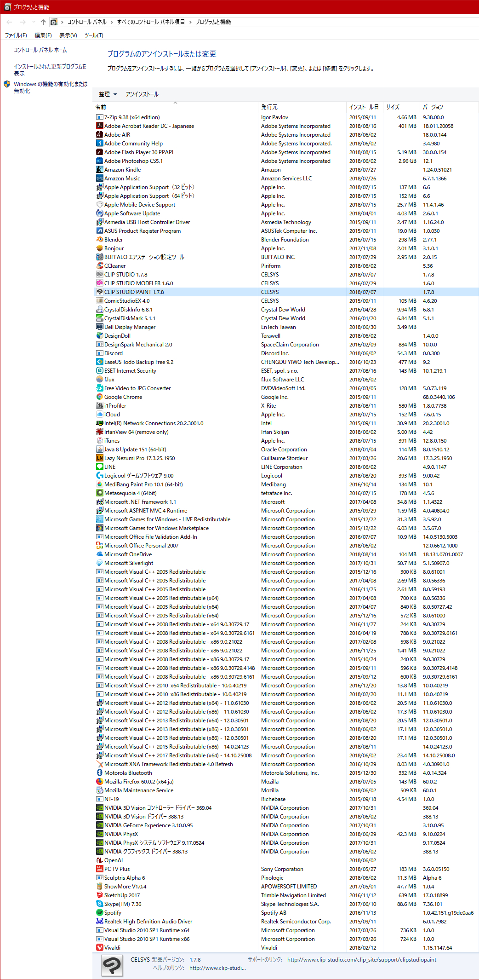Select the Microsoft Silverlight row
The height and width of the screenshot is (980, 479).
tap(286, 563)
